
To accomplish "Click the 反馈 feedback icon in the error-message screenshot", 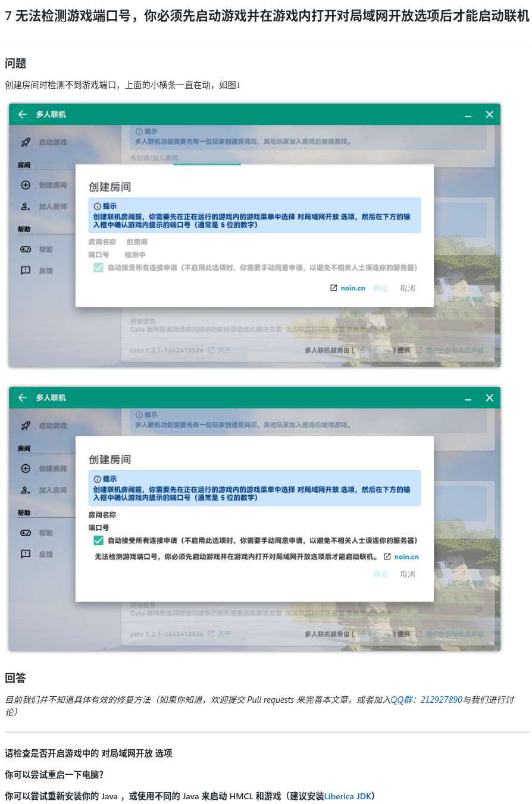I will click(26, 554).
